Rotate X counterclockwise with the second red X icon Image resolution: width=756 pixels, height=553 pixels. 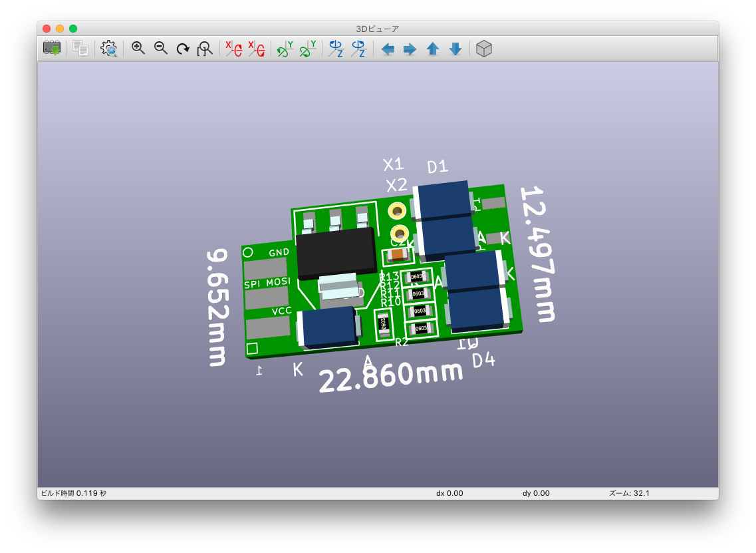257,49
